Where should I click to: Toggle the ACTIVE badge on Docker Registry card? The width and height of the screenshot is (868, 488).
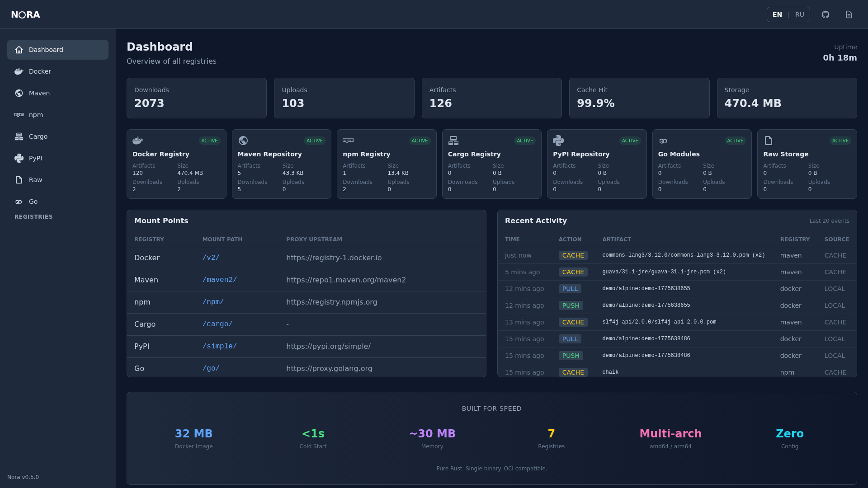click(x=209, y=141)
